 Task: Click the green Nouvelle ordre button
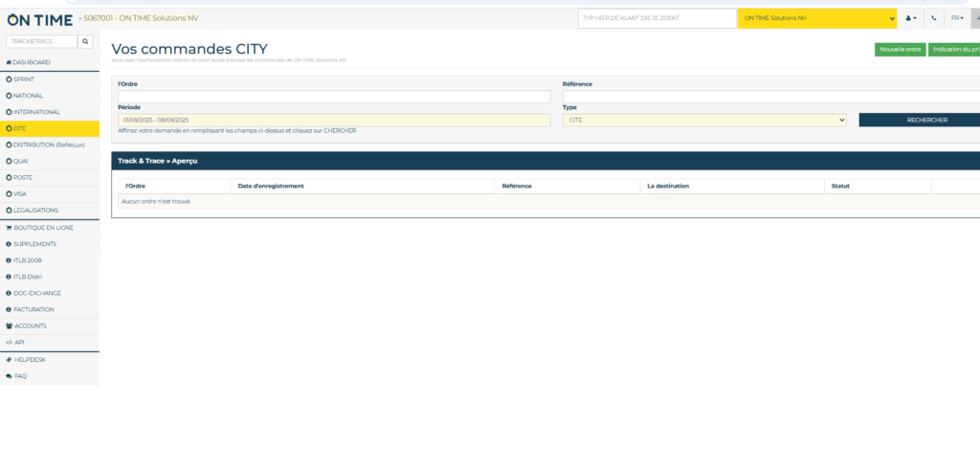pyautogui.click(x=900, y=50)
